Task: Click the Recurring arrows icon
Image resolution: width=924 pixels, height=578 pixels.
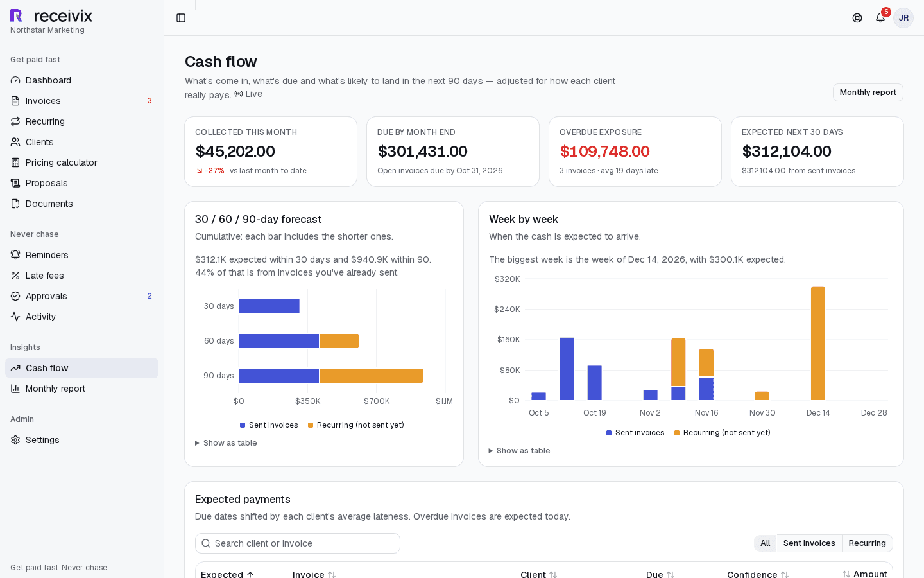Action: coord(15,121)
